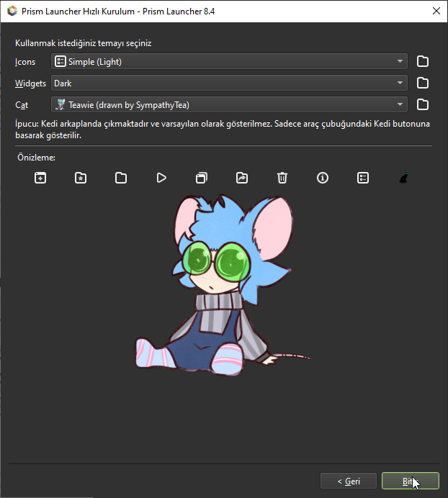The height and width of the screenshot is (498, 448).
Task: Expand the Cat selection dropdown
Action: 229,105
